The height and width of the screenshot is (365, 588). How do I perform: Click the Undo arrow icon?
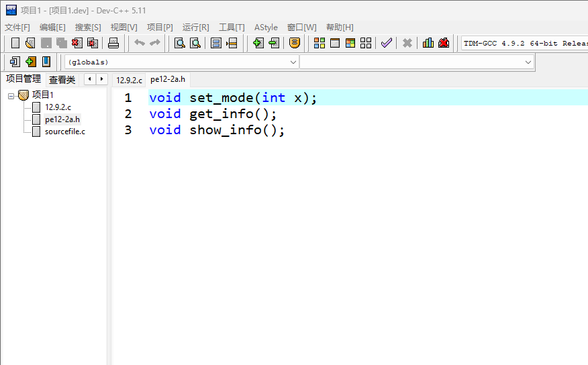tap(140, 43)
